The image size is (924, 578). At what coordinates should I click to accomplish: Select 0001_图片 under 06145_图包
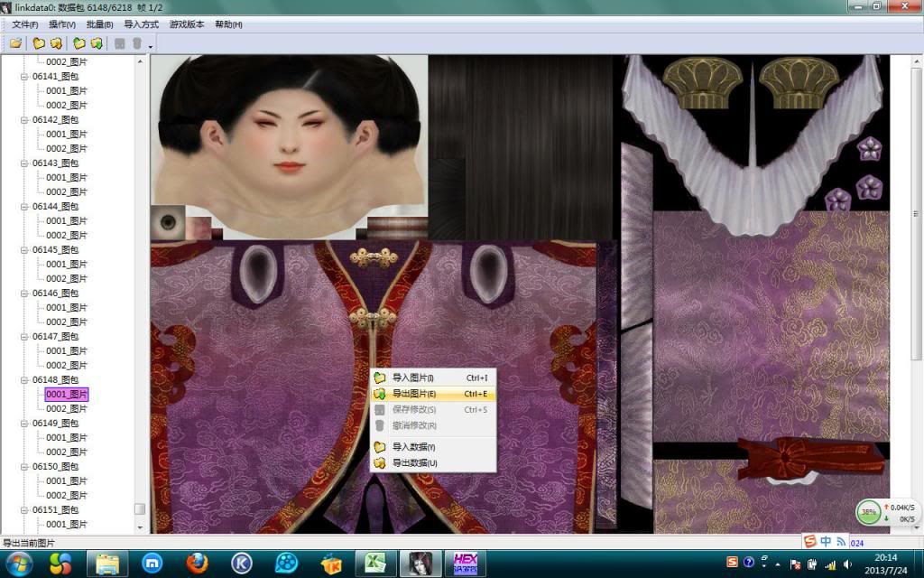(67, 265)
